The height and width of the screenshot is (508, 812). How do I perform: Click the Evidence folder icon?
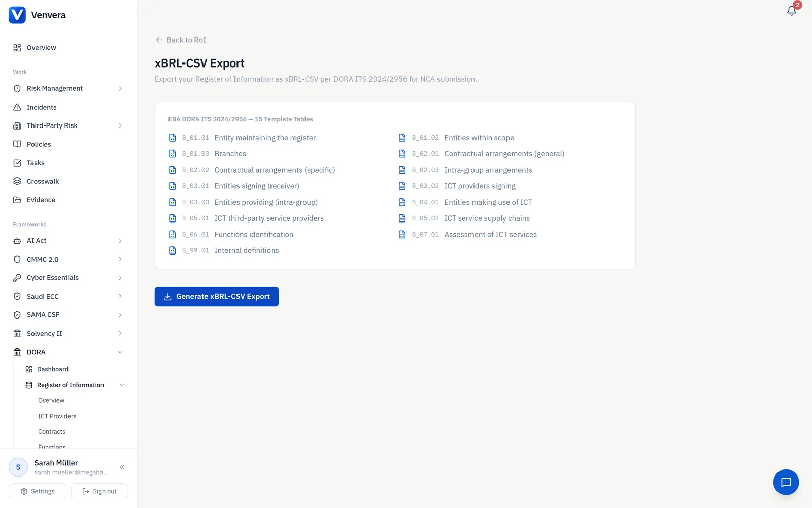click(x=17, y=200)
